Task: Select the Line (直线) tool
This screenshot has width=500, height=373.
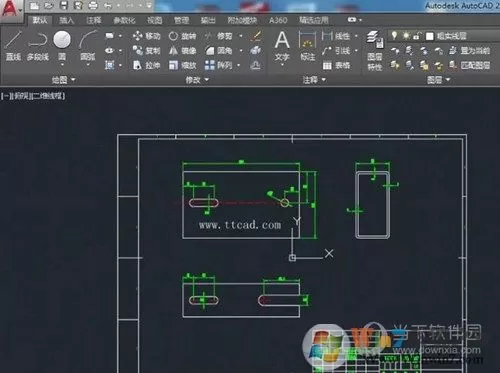Action: click(x=13, y=46)
